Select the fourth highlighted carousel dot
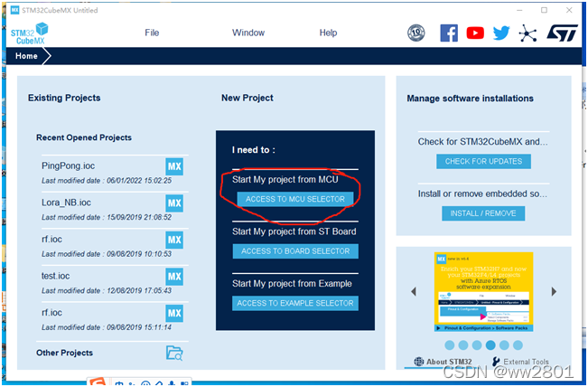This screenshot has height=387, width=588. (490, 345)
